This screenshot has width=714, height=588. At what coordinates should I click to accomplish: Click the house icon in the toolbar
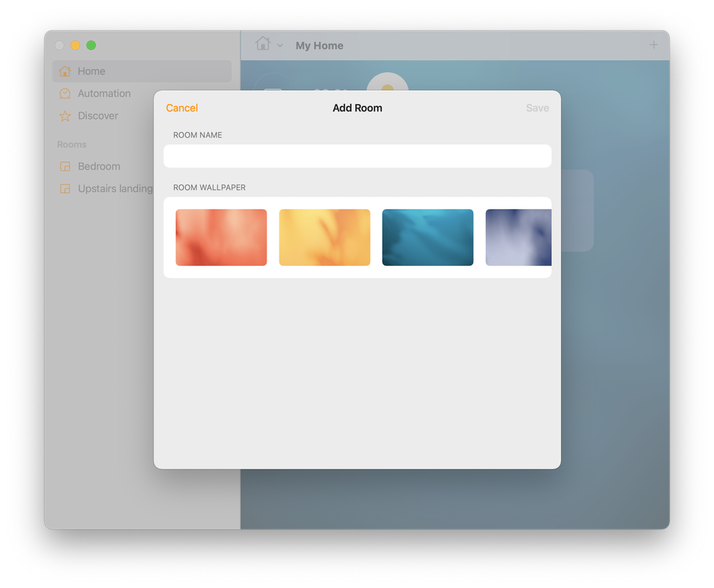point(263,44)
